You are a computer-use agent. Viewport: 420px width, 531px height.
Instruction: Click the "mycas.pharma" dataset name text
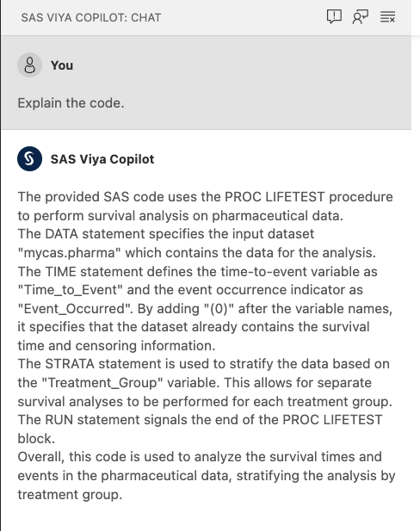point(69,253)
